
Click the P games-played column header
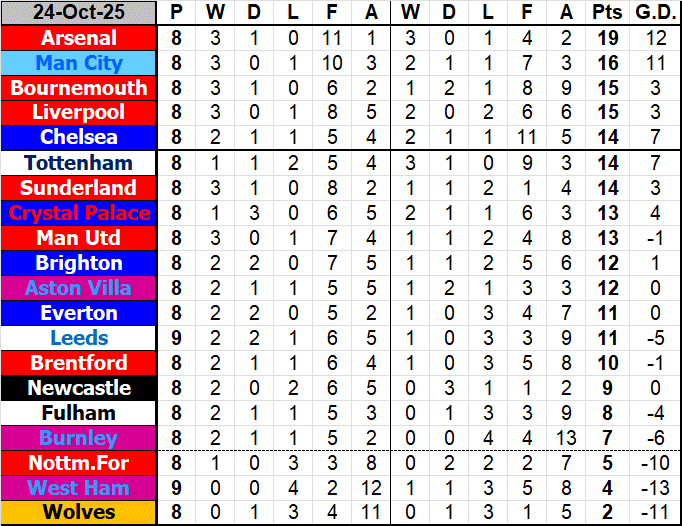[x=177, y=13]
